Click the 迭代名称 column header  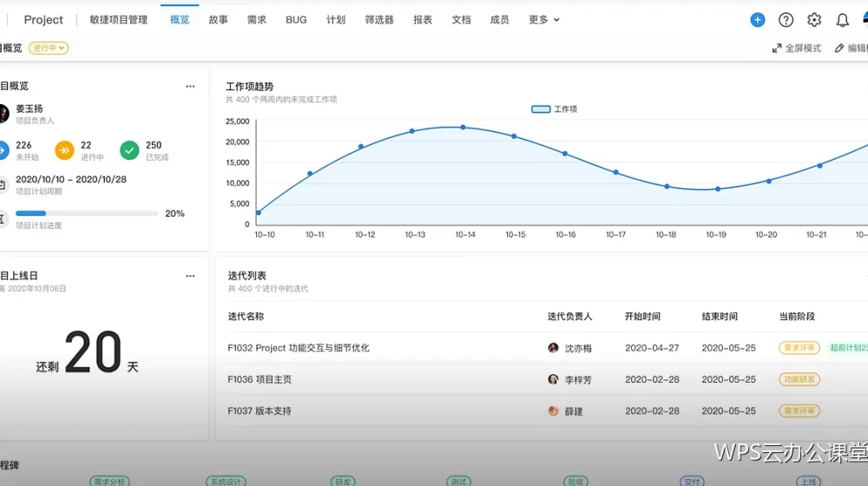[246, 316]
